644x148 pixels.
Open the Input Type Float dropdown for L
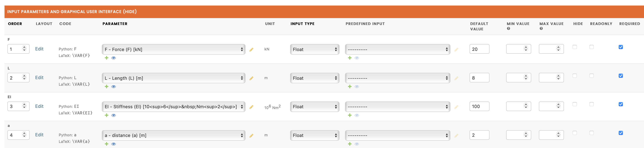(315, 78)
